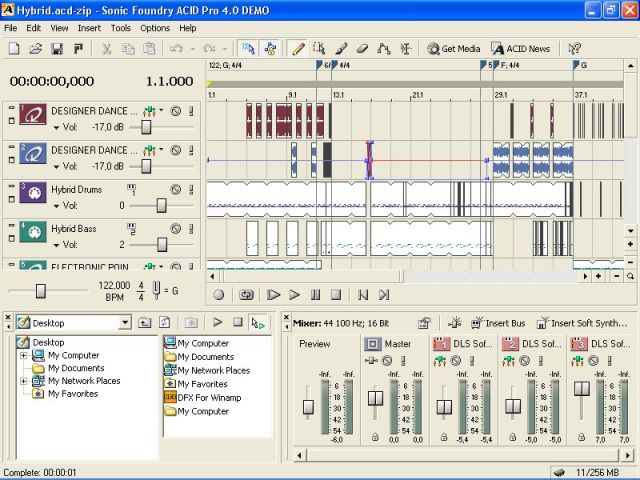640x480 pixels.
Task: Open a project with the Open folder icon
Action: click(x=36, y=49)
